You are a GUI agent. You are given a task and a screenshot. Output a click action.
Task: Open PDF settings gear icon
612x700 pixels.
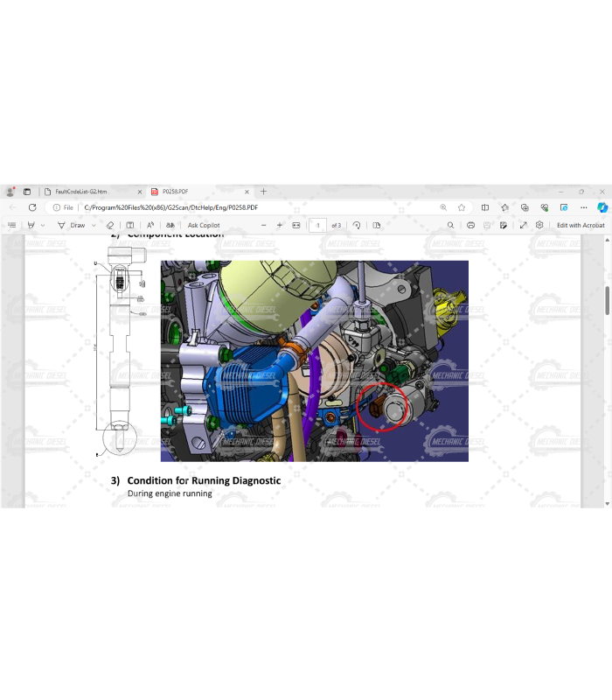(x=539, y=225)
